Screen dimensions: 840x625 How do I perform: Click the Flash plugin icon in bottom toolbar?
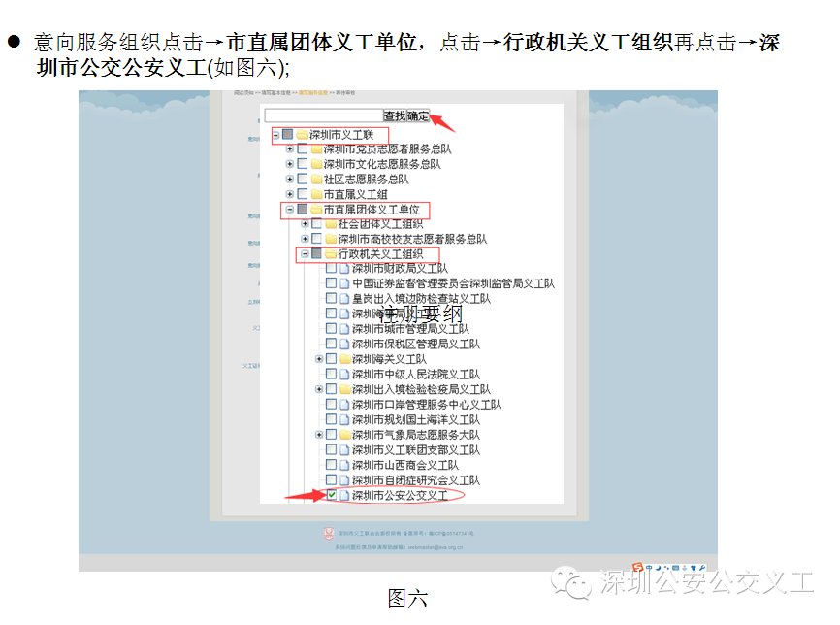point(638,567)
